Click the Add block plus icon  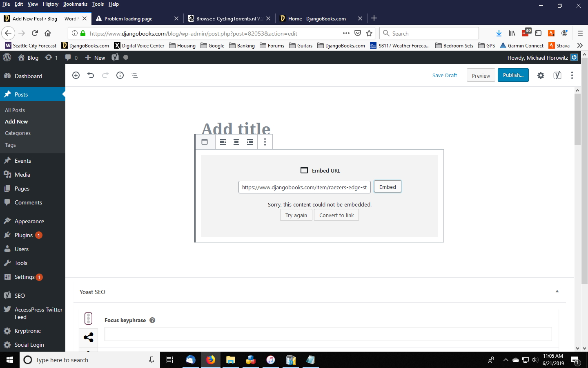pyautogui.click(x=76, y=75)
